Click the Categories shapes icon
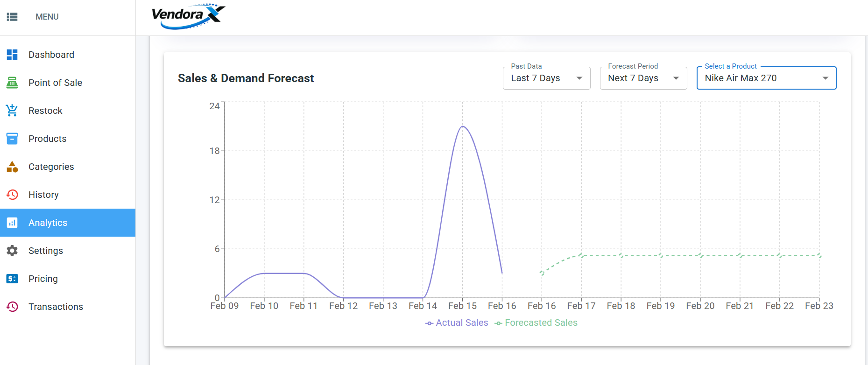 12,167
